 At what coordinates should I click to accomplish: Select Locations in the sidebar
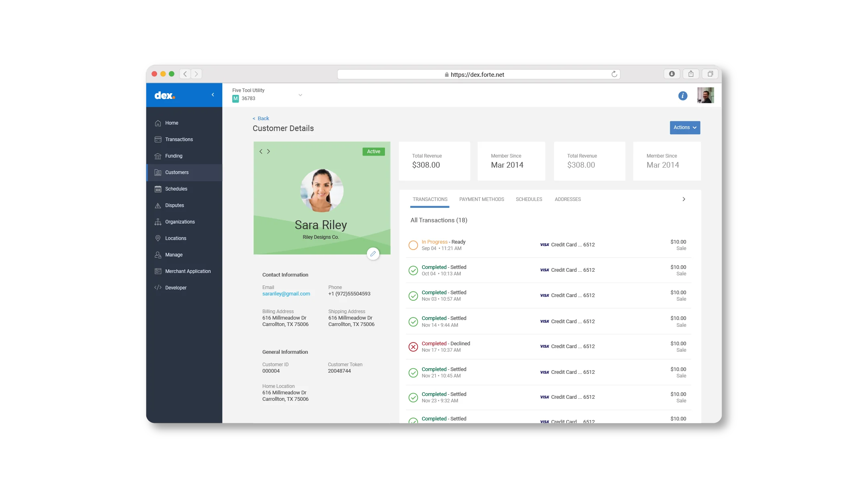click(x=176, y=238)
